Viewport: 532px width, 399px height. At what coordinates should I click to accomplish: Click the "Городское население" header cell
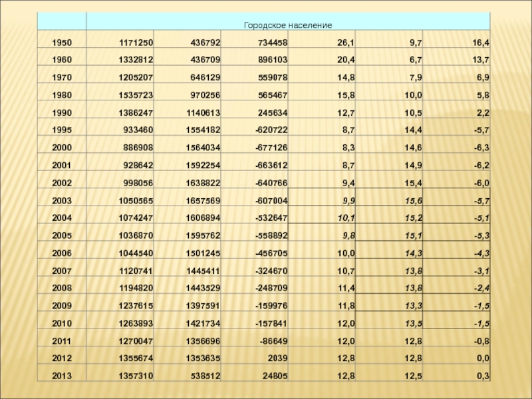287,25
